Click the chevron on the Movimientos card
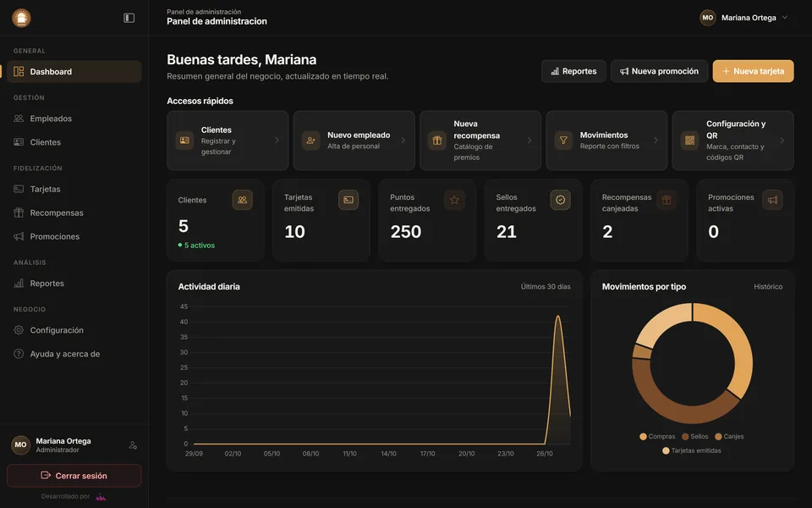Viewport: 812px width, 508px height. [x=656, y=141]
